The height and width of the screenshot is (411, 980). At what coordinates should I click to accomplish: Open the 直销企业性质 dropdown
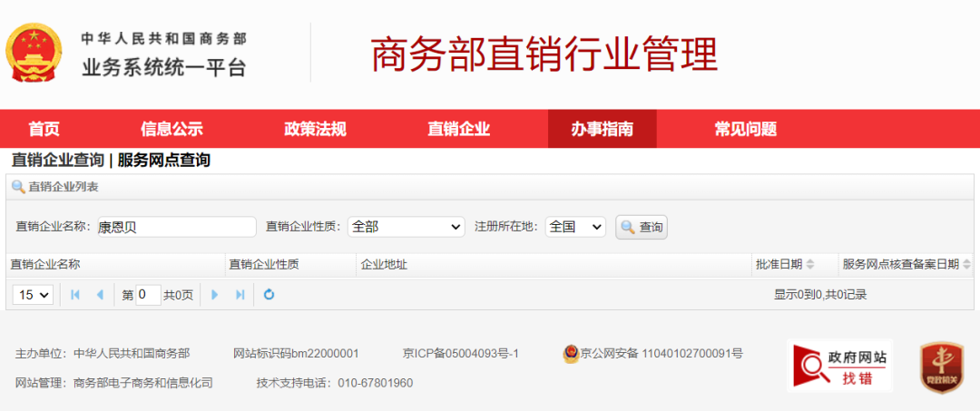406,227
